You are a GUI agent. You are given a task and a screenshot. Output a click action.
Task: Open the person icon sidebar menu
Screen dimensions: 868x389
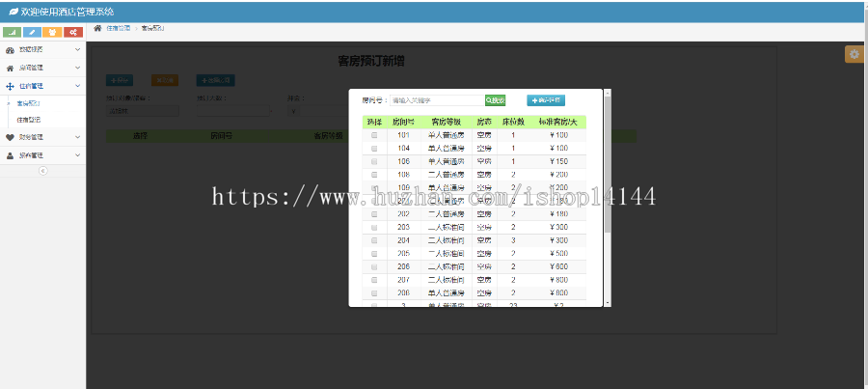click(42, 155)
